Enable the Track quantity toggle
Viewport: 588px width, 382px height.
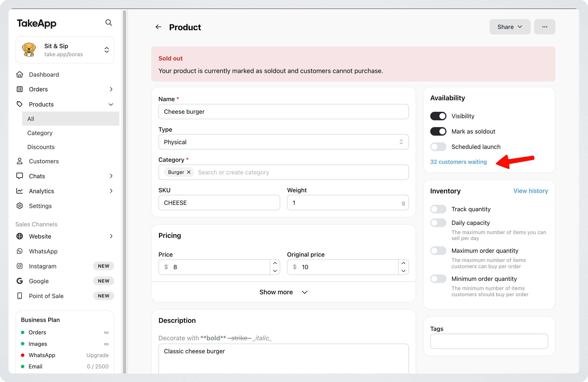tap(438, 209)
